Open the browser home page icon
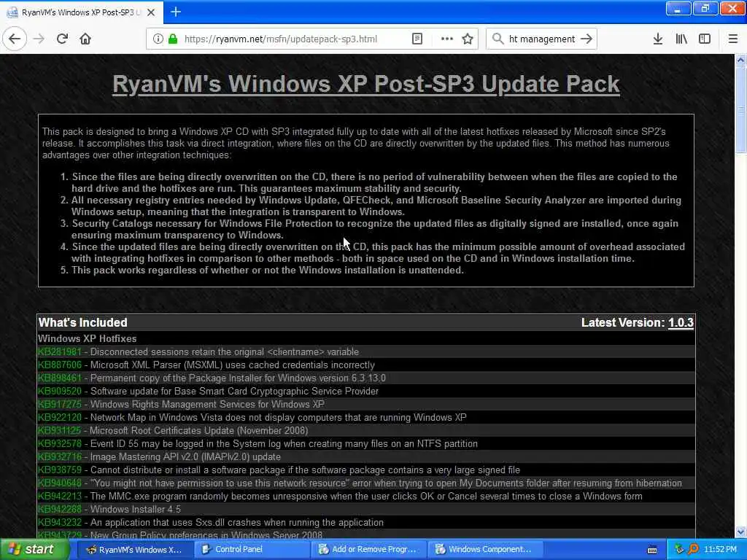747x560 pixels. point(85,39)
